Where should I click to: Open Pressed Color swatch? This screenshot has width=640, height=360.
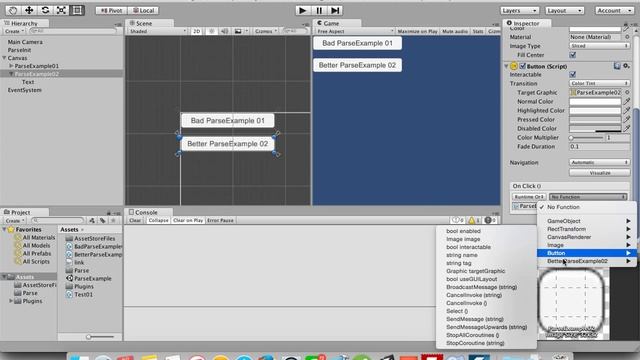coord(595,120)
